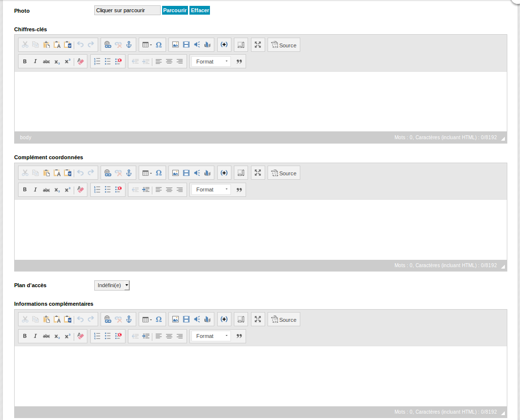Toggle bold in Informations complémentaires editor
Viewport: 520px width, 420px height.
pos(25,336)
